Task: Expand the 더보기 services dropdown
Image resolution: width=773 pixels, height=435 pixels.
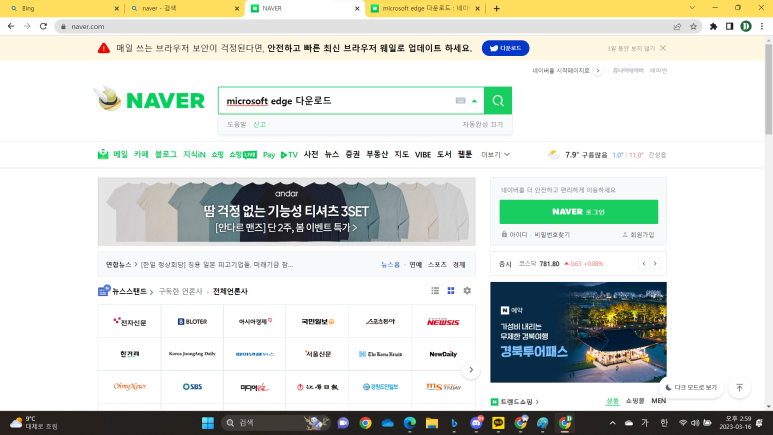Action: [x=495, y=155]
